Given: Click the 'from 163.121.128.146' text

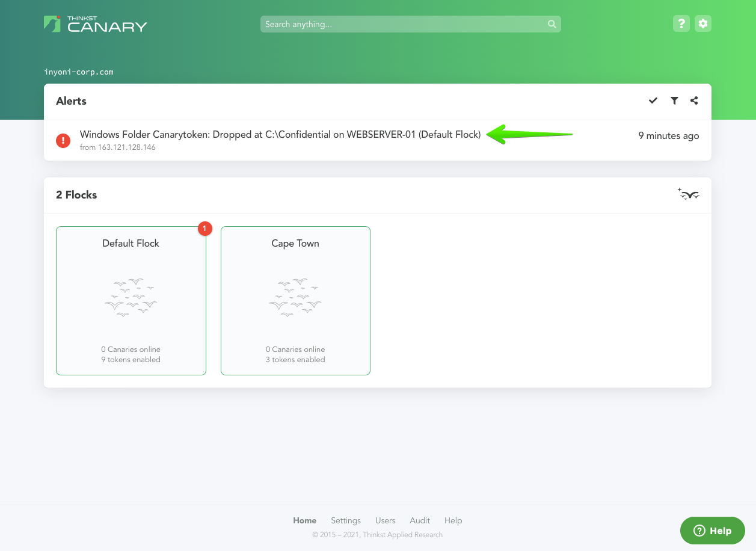Looking at the screenshot, I should (x=118, y=147).
